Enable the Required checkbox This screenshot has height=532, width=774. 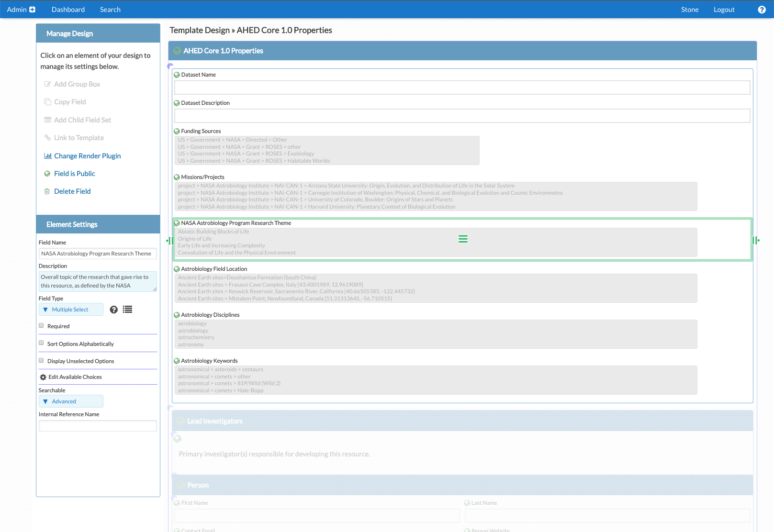(x=41, y=325)
